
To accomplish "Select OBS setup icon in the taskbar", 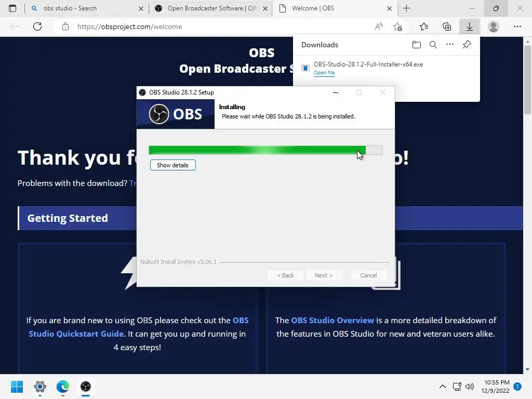I will [x=86, y=387].
